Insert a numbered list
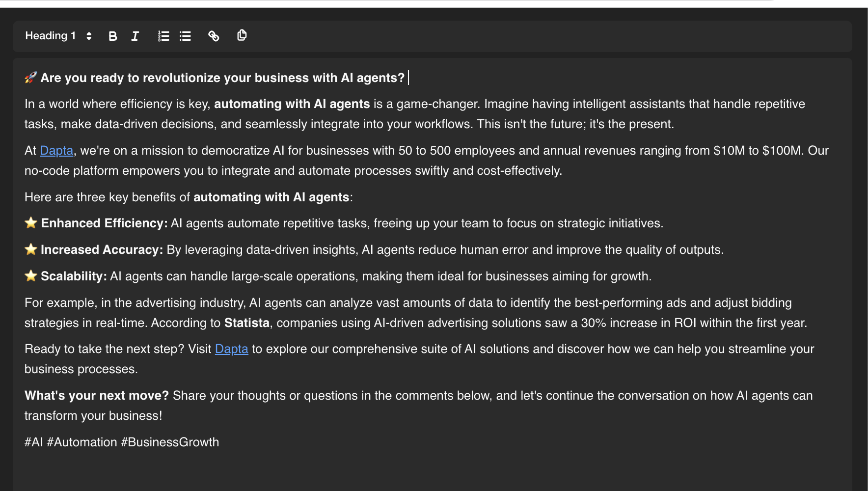The image size is (868, 491). 163,36
